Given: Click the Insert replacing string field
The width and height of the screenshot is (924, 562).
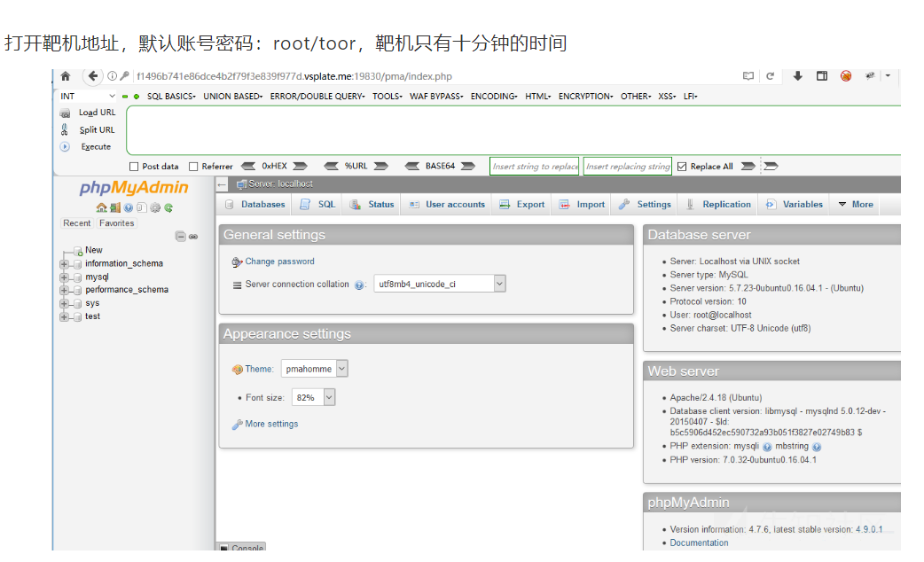Looking at the screenshot, I should [x=628, y=167].
